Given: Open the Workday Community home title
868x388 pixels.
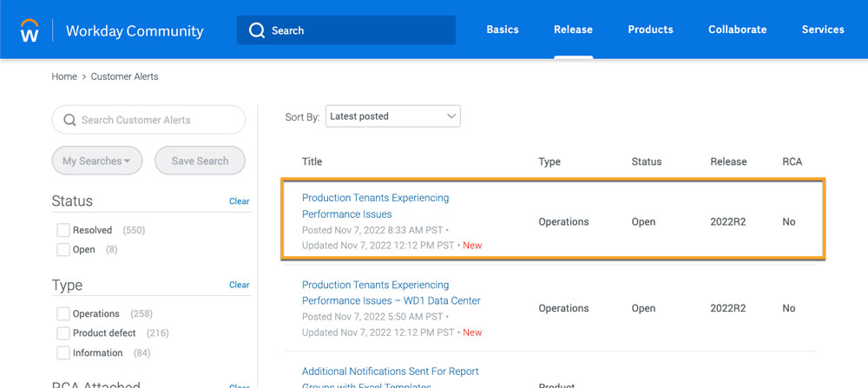Looking at the screenshot, I should 135,30.
